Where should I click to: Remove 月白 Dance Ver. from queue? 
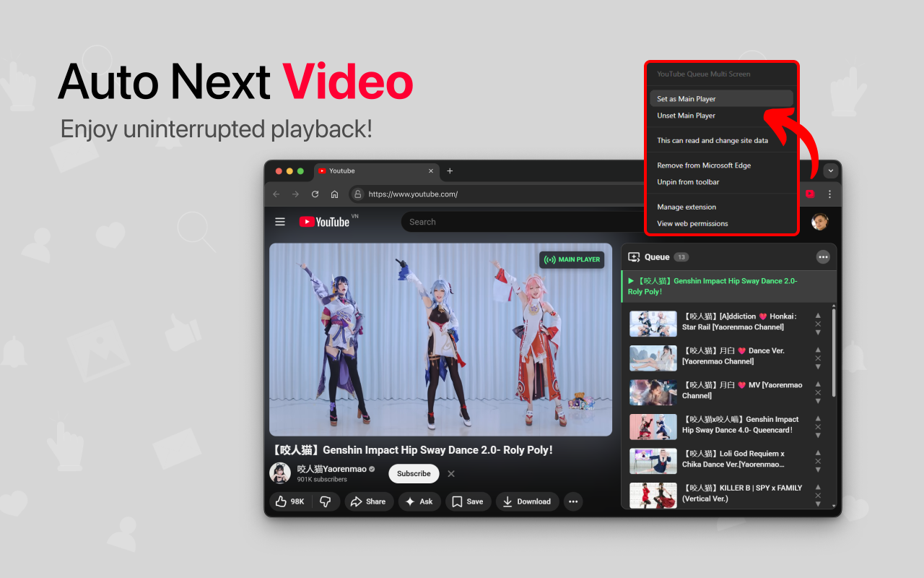(x=818, y=358)
